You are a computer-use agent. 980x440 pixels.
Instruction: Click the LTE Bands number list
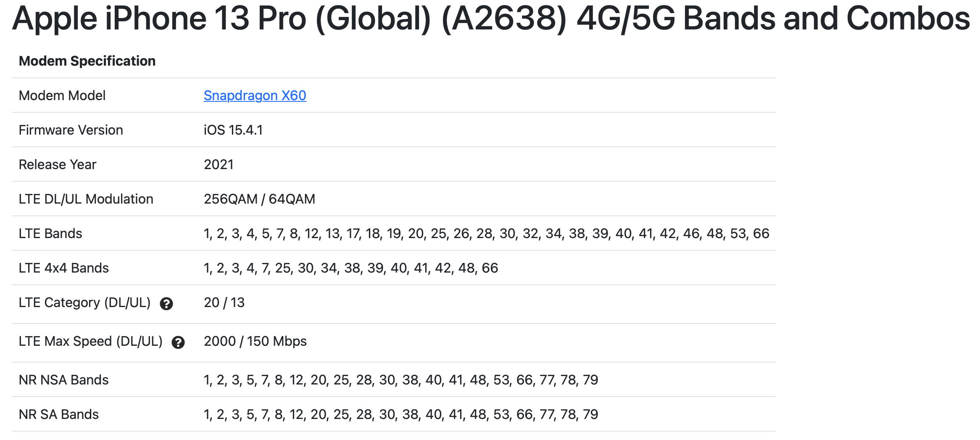click(x=487, y=233)
